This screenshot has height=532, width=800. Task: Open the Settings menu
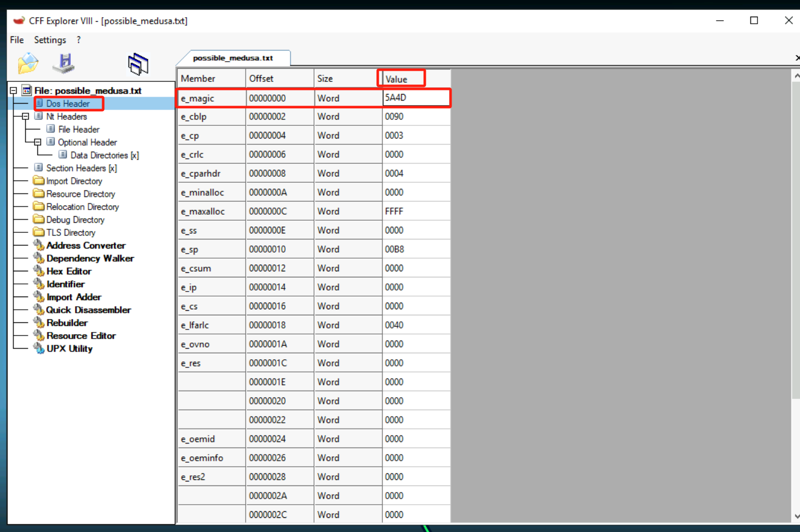coord(50,40)
